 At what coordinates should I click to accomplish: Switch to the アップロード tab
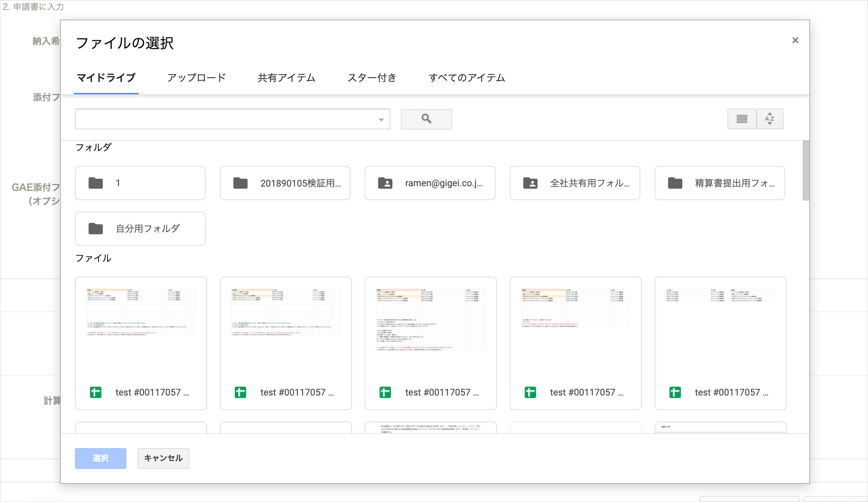(x=197, y=78)
